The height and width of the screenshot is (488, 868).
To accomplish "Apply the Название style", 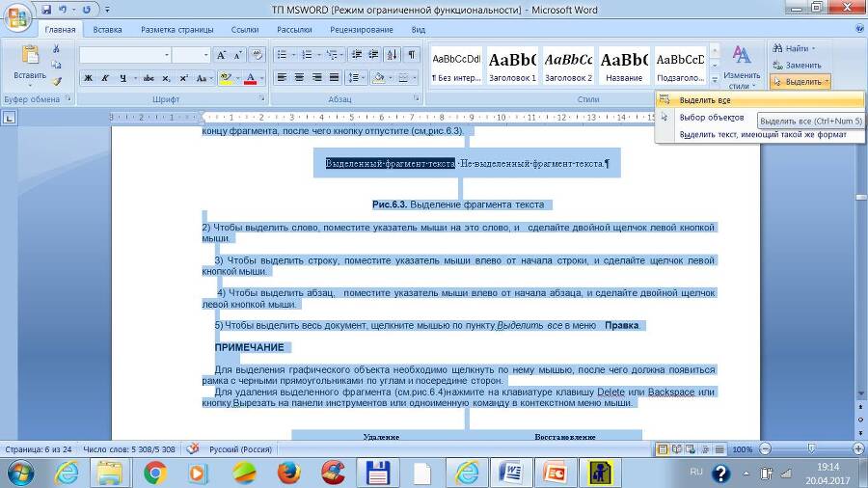I will click(624, 66).
